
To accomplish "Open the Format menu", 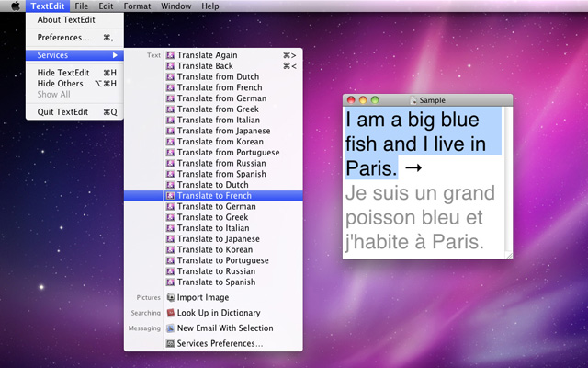I will [x=137, y=6].
